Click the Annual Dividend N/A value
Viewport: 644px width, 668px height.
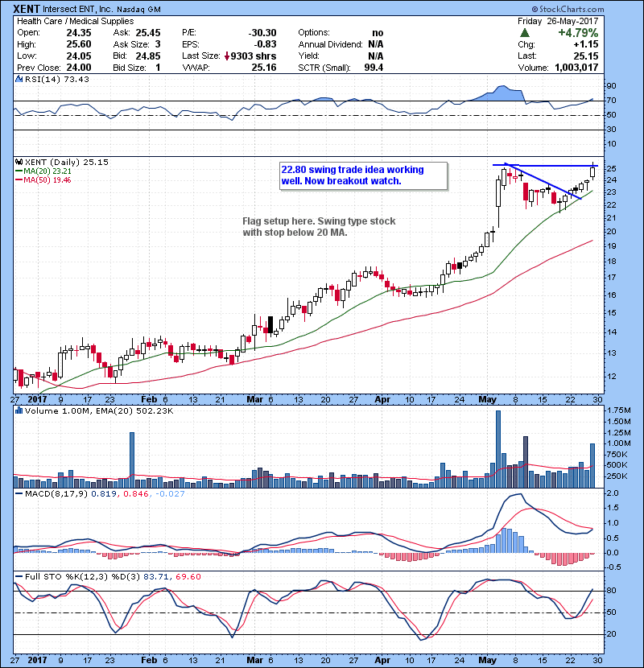coord(375,44)
